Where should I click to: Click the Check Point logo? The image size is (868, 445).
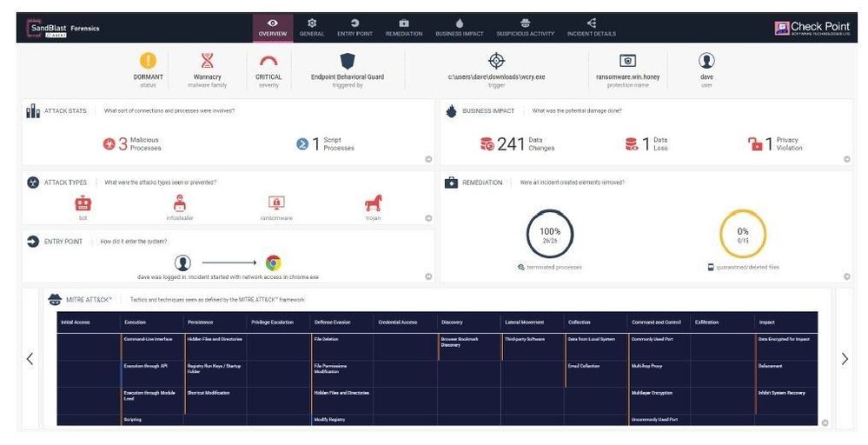coord(812,28)
